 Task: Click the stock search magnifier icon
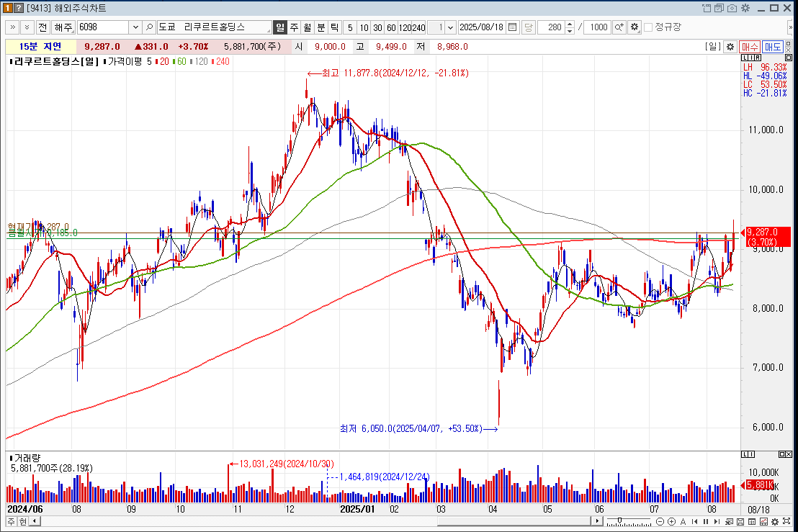point(149,27)
